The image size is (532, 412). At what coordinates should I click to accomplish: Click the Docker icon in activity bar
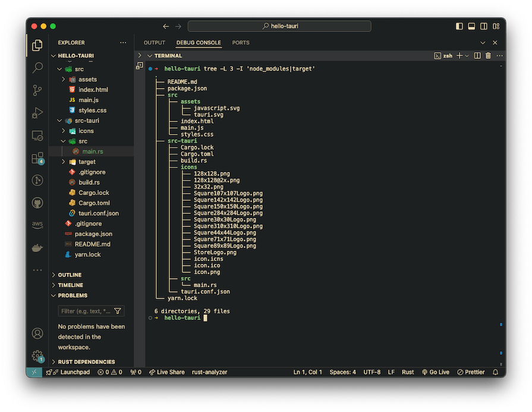coord(37,248)
